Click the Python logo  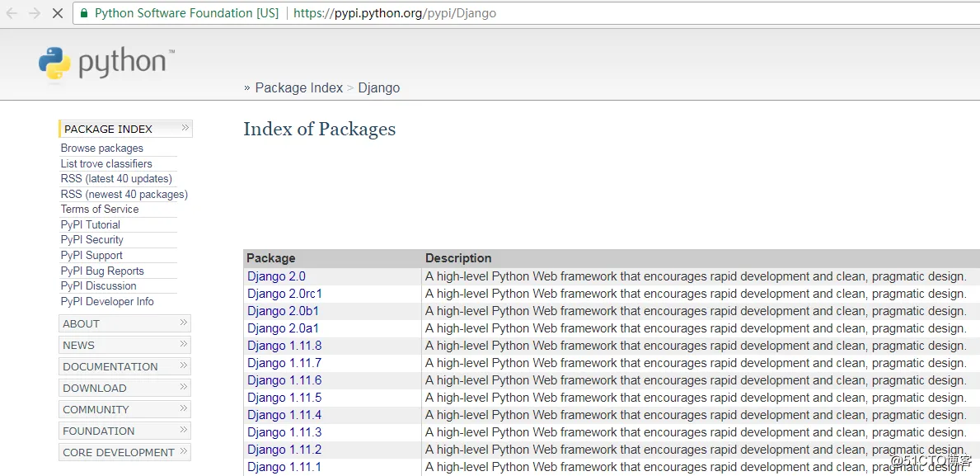106,64
